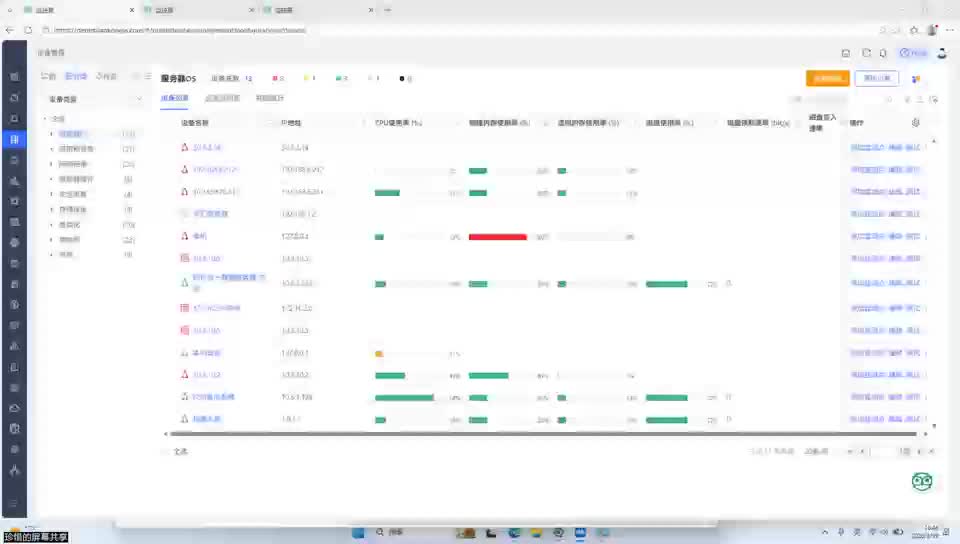Screen dimensions: 960x544
Task: Click the gear icon in table header
Action: point(915,123)
